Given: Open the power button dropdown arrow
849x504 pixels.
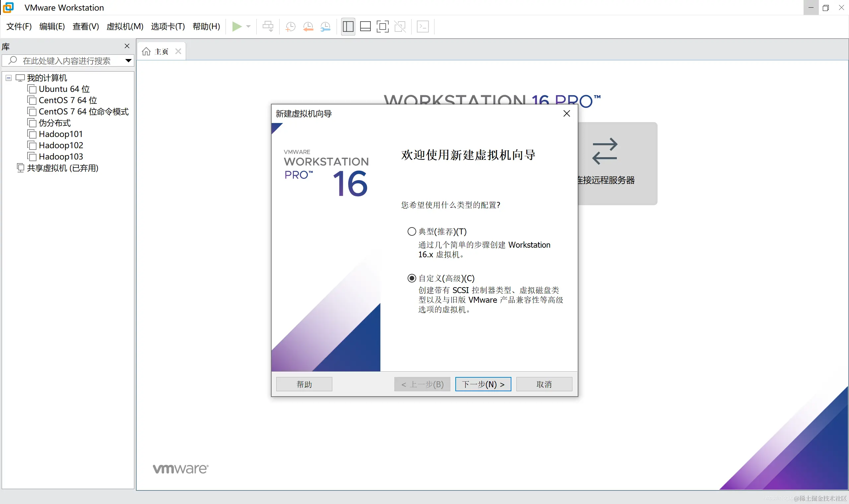Looking at the screenshot, I should (249, 27).
